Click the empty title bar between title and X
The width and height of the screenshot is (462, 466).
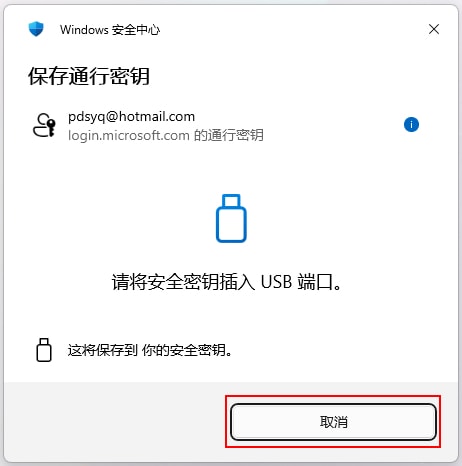pyautogui.click(x=293, y=29)
